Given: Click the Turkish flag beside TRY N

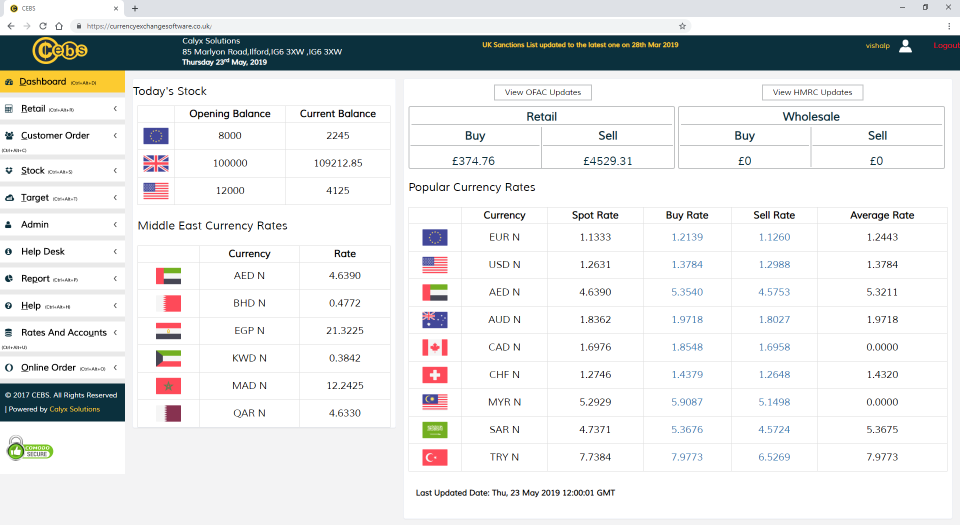Looking at the screenshot, I should click(435, 458).
